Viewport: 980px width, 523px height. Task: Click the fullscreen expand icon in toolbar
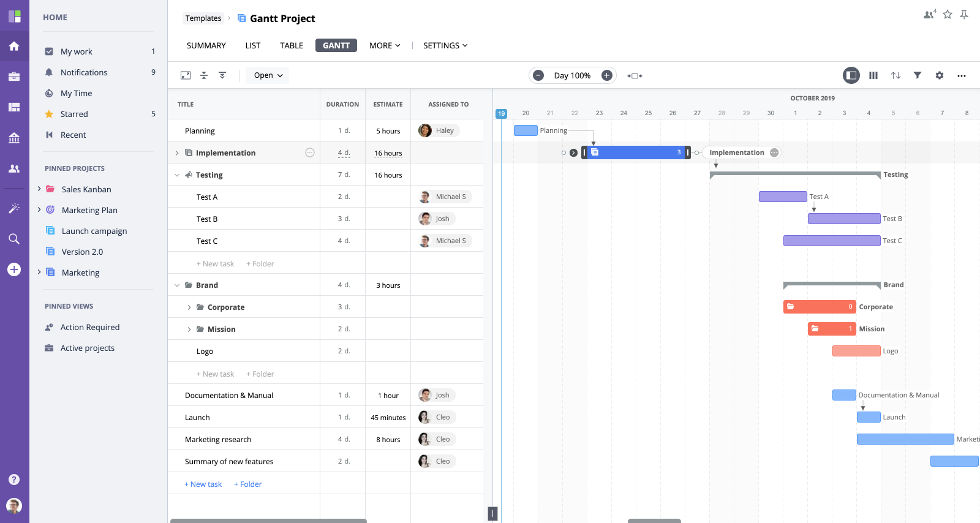point(186,75)
